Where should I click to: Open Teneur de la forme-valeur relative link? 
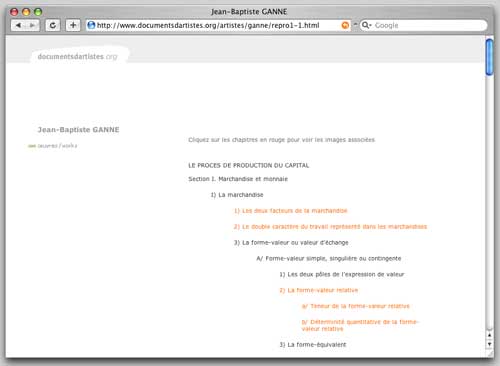[356, 306]
